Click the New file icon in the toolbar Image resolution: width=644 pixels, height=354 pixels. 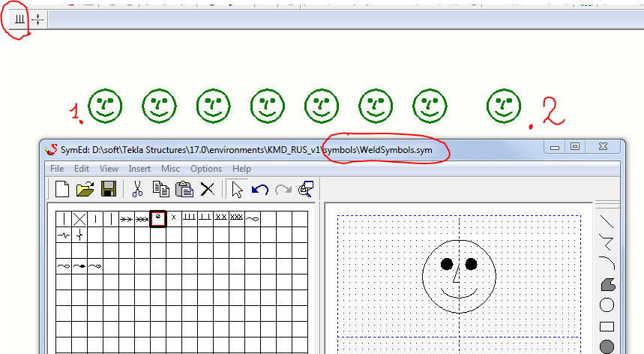pyautogui.click(x=63, y=189)
